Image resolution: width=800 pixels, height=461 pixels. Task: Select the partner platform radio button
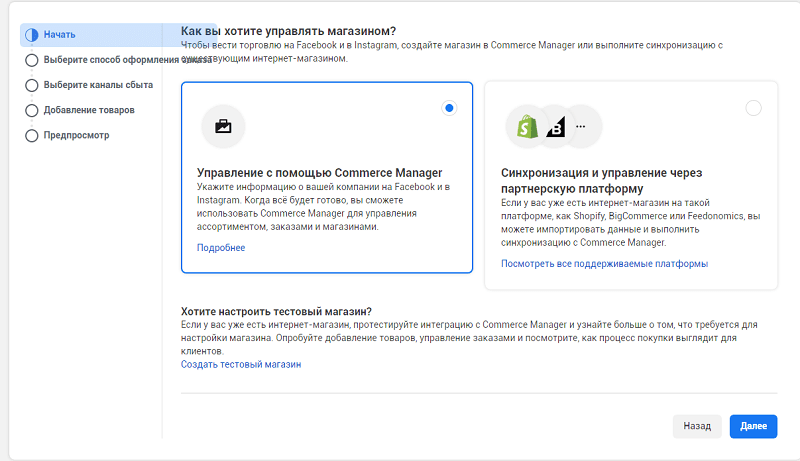754,108
